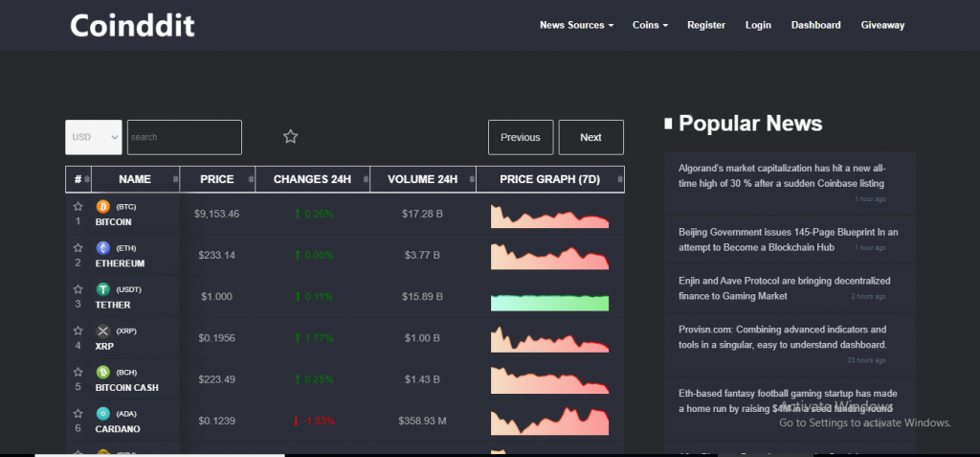Expand the Coins menu

click(x=650, y=25)
